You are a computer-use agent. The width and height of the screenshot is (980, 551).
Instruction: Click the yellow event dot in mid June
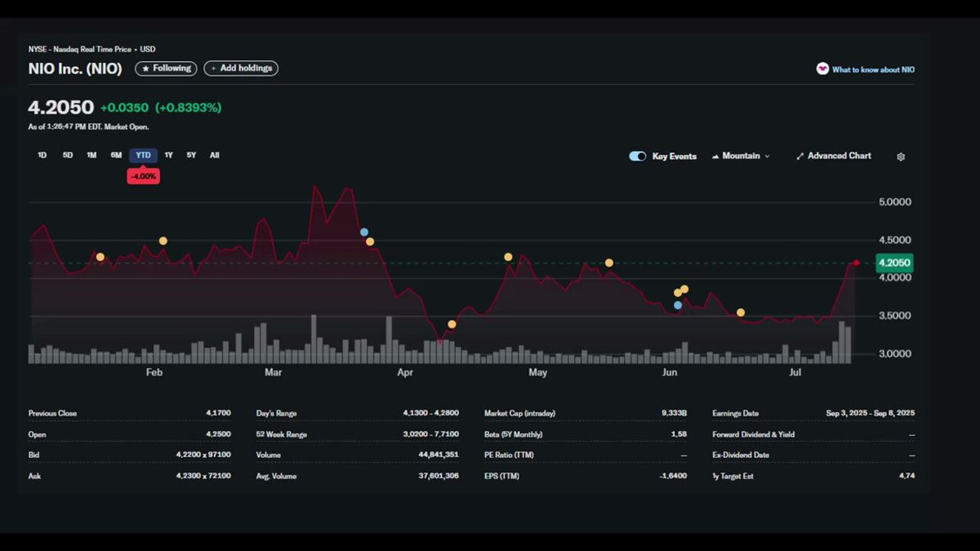click(741, 313)
